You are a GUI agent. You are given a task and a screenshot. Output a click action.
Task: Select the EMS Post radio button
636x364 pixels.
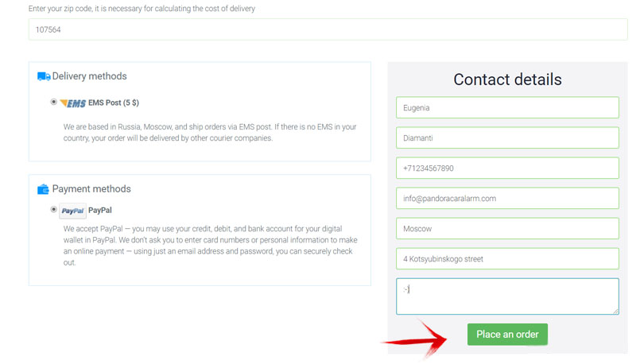coord(53,102)
